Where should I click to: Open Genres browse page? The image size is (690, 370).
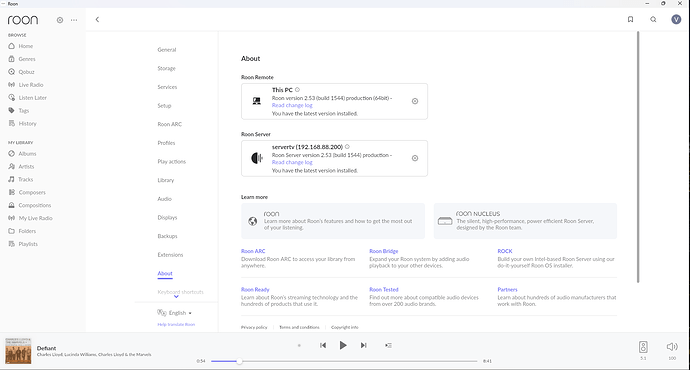(22, 59)
